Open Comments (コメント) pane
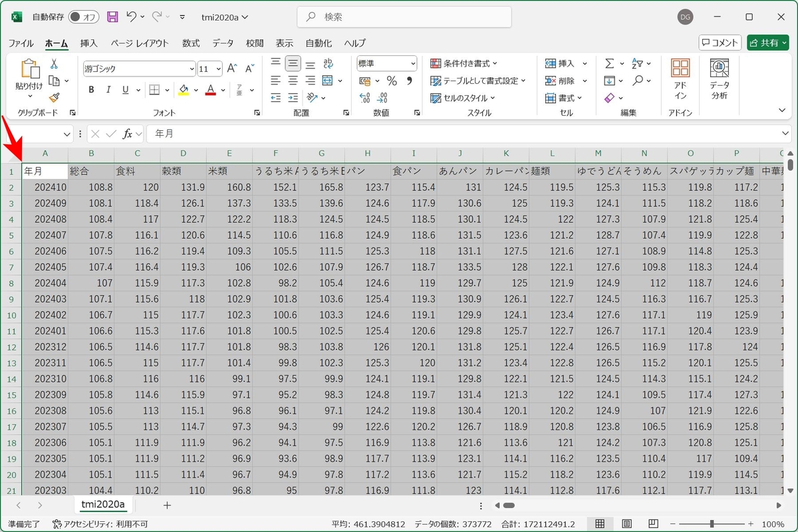This screenshot has height=532, width=798. tap(720, 43)
